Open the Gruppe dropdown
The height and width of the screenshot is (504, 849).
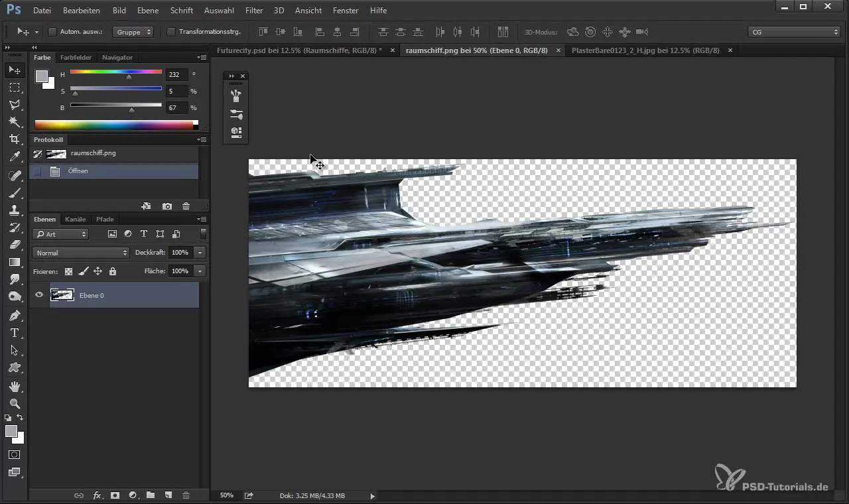(133, 32)
